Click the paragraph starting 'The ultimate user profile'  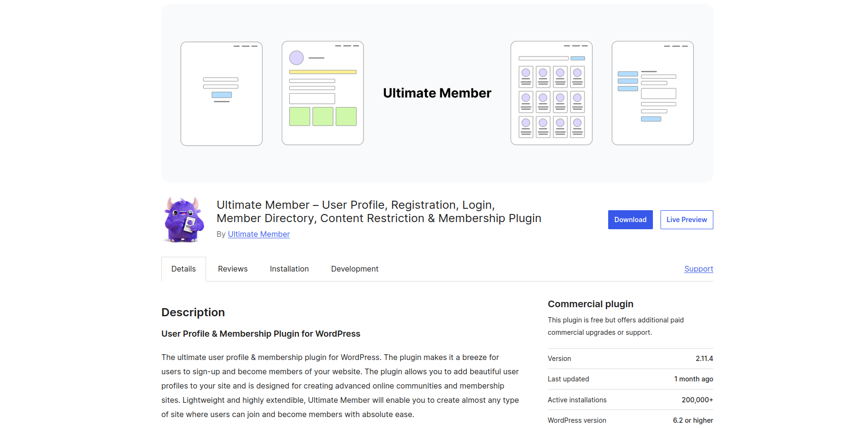(x=340, y=386)
